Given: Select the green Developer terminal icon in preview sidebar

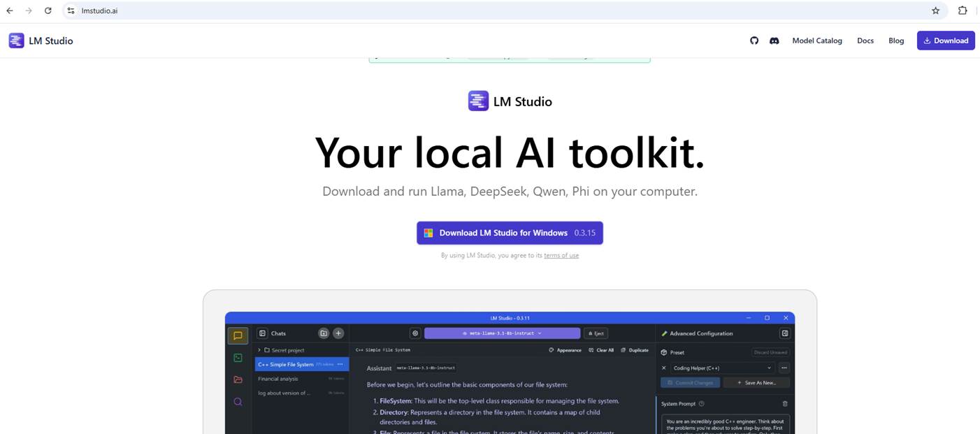Looking at the screenshot, I should pyautogui.click(x=238, y=358).
